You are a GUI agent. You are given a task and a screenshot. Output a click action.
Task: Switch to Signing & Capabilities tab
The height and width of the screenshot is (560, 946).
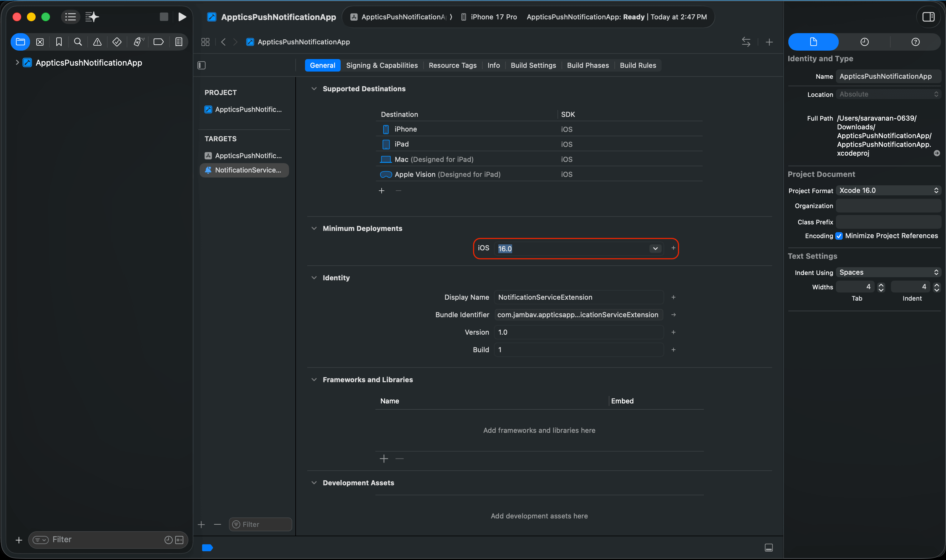point(382,65)
